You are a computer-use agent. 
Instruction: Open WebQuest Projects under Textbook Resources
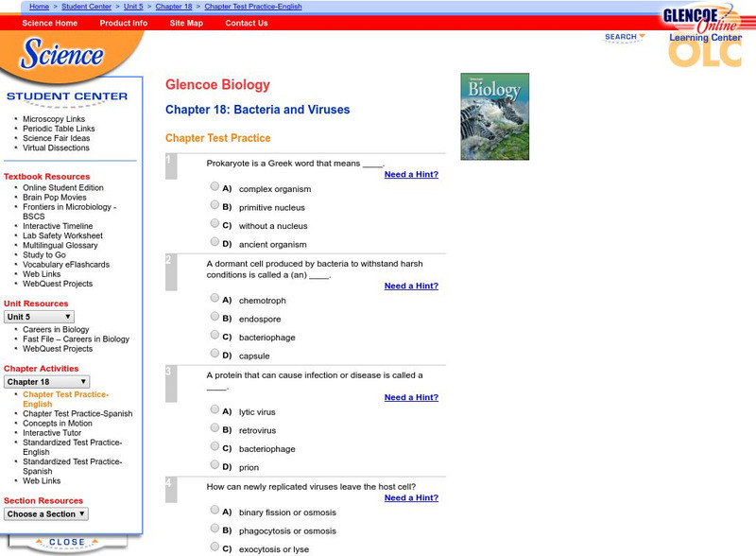click(x=58, y=284)
